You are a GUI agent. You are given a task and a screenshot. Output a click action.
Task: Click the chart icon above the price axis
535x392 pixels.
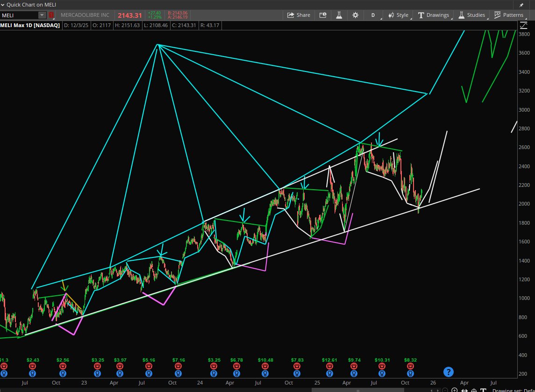tap(523, 25)
